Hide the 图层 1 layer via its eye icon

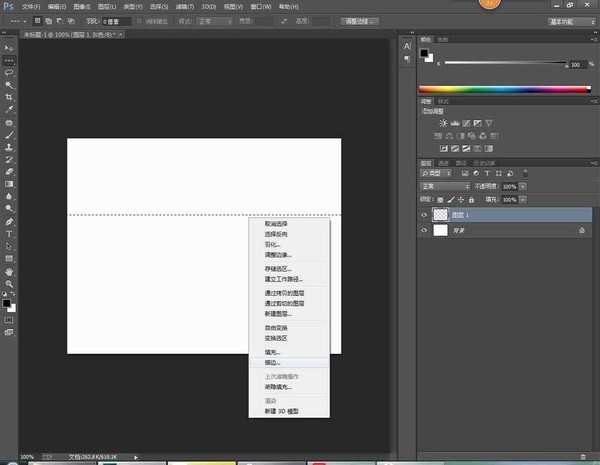[424, 214]
